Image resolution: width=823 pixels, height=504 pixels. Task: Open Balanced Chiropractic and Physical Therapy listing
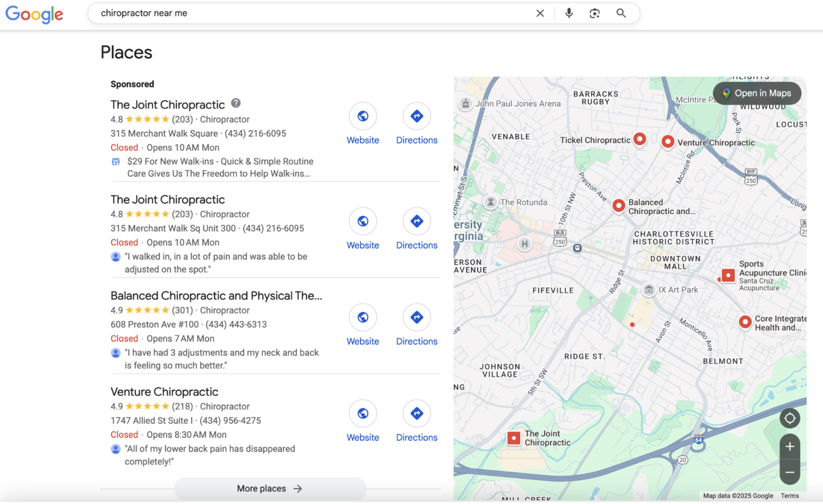pyautogui.click(x=216, y=295)
